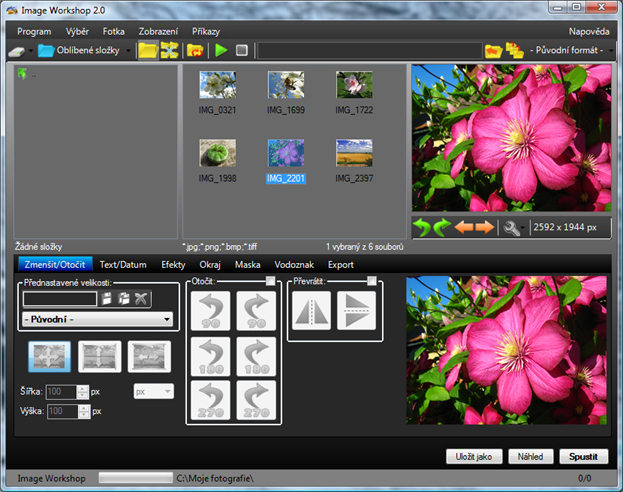Select the IMG_1722 thumbnail

tap(354, 90)
